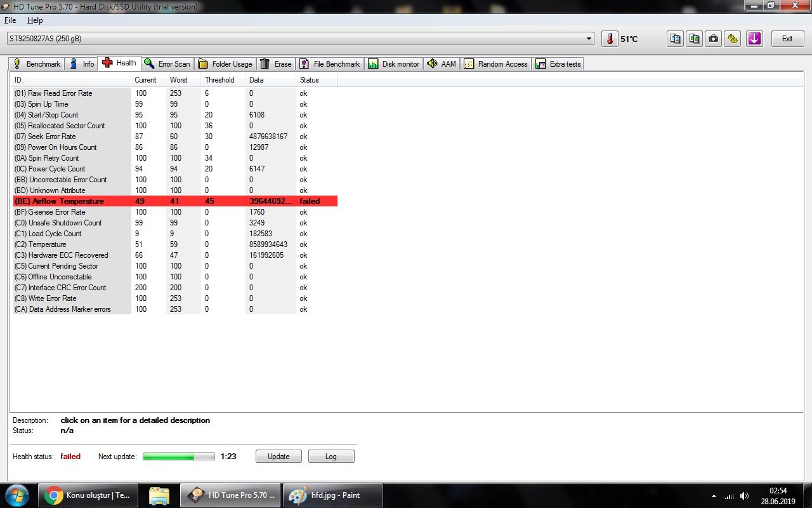Switch to the hfd.jpg Paint window

pos(334,495)
